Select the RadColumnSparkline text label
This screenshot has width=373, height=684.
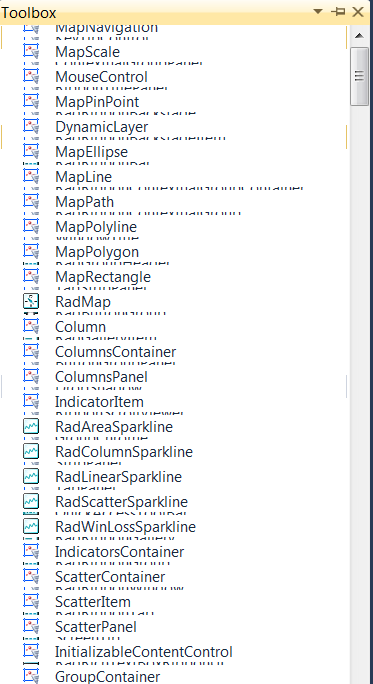click(x=124, y=451)
